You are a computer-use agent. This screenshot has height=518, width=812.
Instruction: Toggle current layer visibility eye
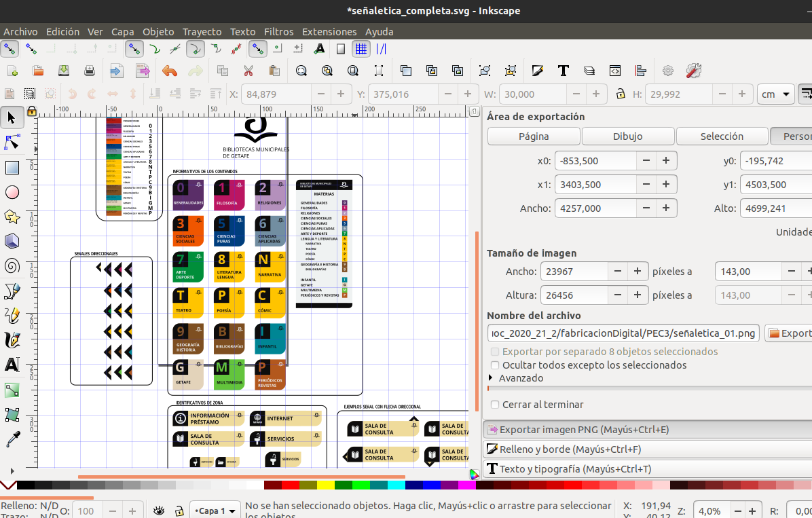[x=158, y=511]
